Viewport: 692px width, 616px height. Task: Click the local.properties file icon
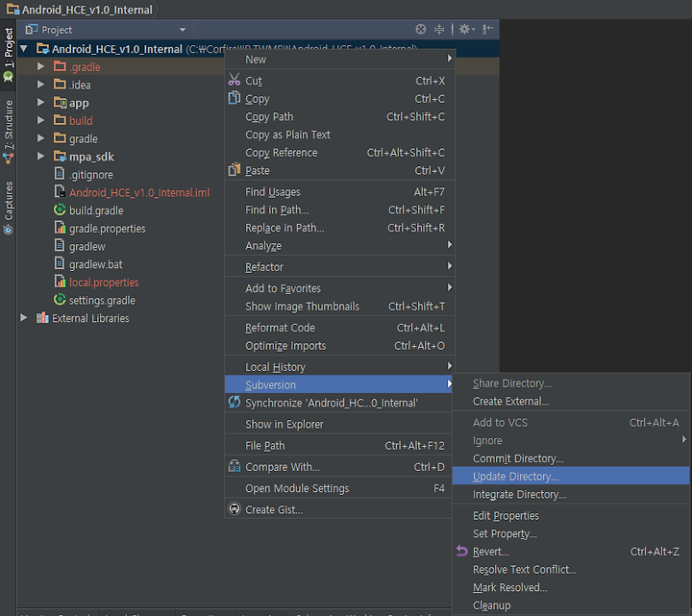pos(60,282)
